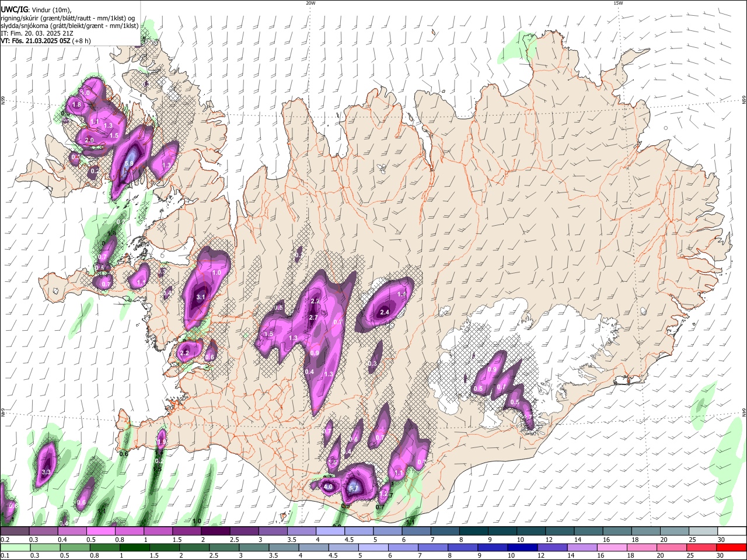Select the grey swatch above 25 in top legend
Screen dimensions: 747x560
(703, 531)
